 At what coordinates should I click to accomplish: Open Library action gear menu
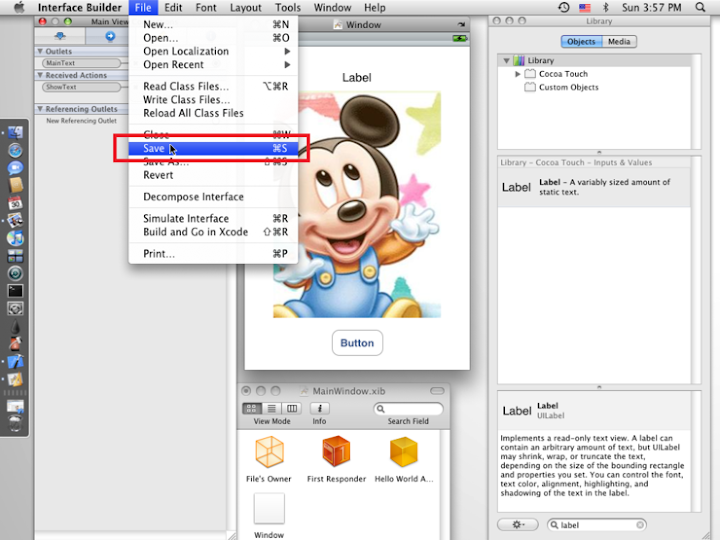[x=518, y=524]
